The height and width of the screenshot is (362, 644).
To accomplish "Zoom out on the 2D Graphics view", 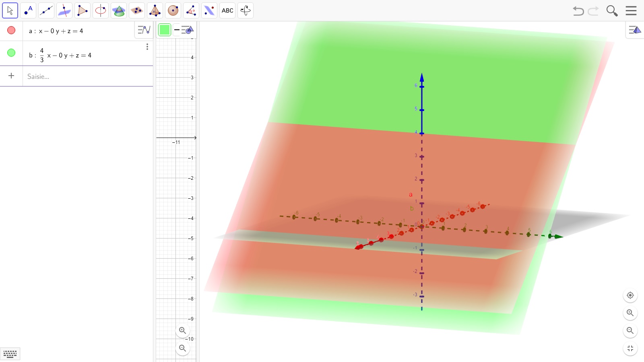I will (x=183, y=348).
